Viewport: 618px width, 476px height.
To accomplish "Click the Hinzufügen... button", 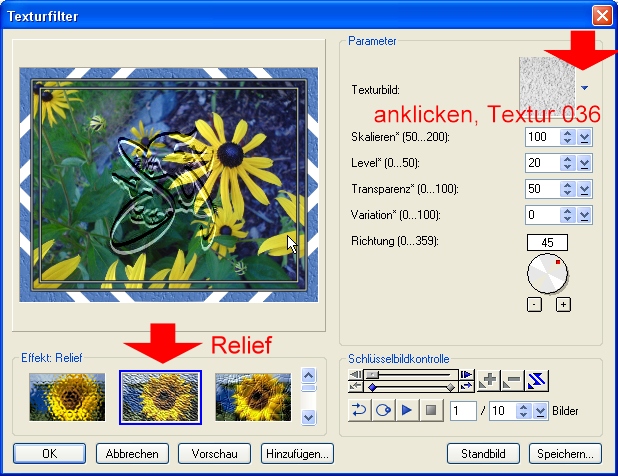I will click(297, 454).
